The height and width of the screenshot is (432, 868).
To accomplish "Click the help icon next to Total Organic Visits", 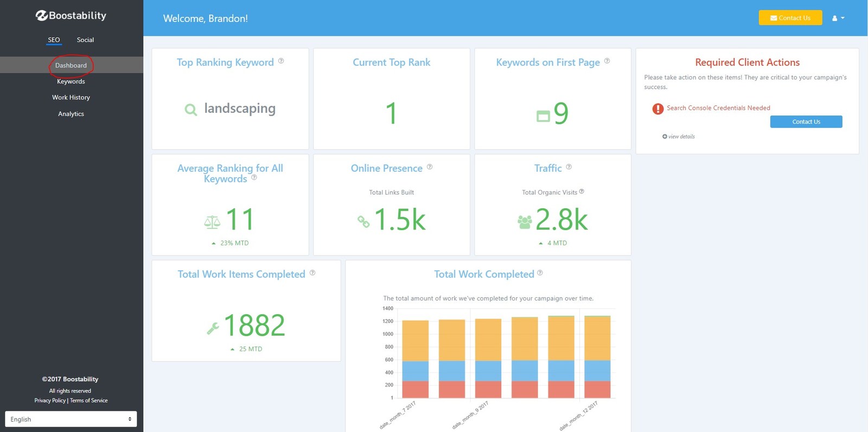I will point(582,191).
